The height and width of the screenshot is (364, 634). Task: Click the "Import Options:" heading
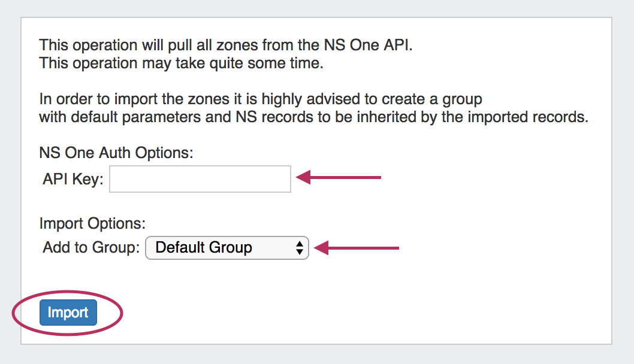point(92,223)
